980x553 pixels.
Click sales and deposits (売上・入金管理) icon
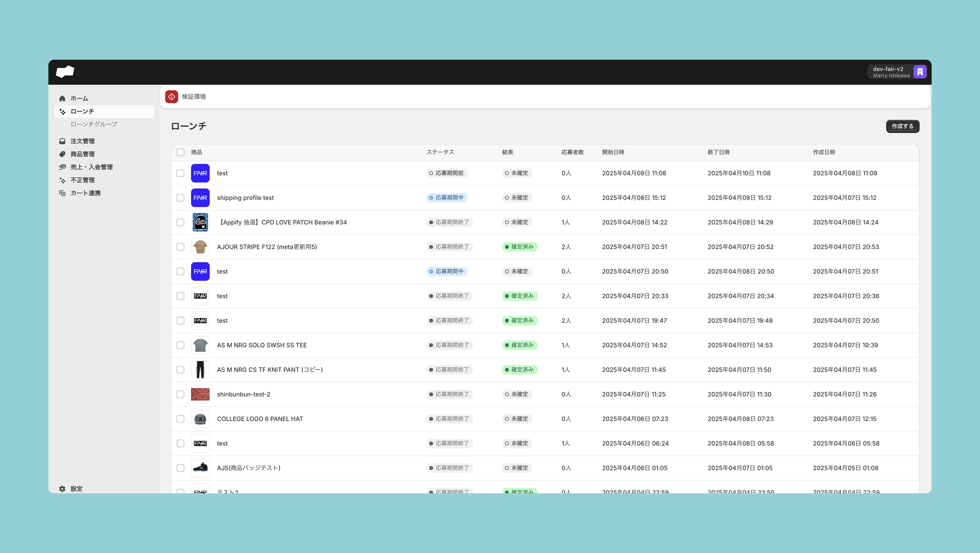63,167
